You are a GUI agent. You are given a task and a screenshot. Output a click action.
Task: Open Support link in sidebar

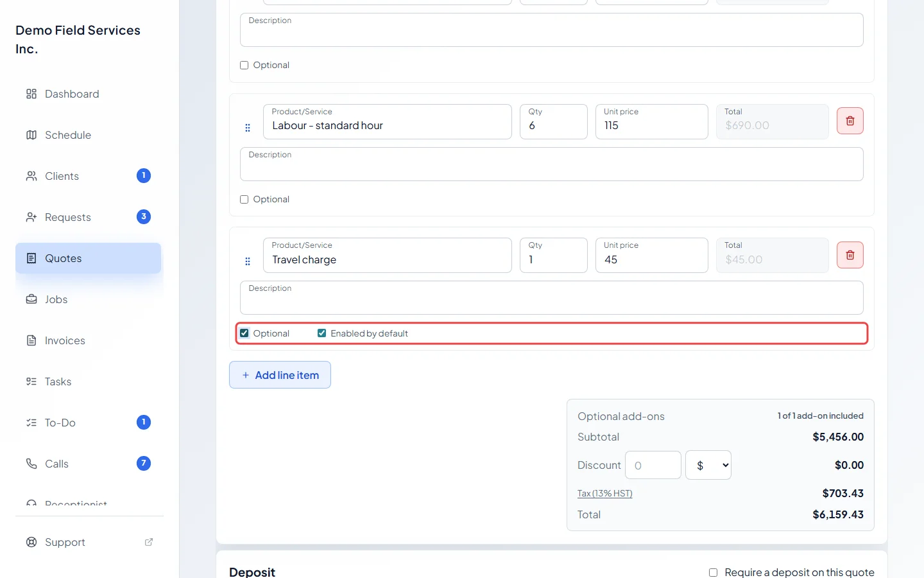point(89,542)
